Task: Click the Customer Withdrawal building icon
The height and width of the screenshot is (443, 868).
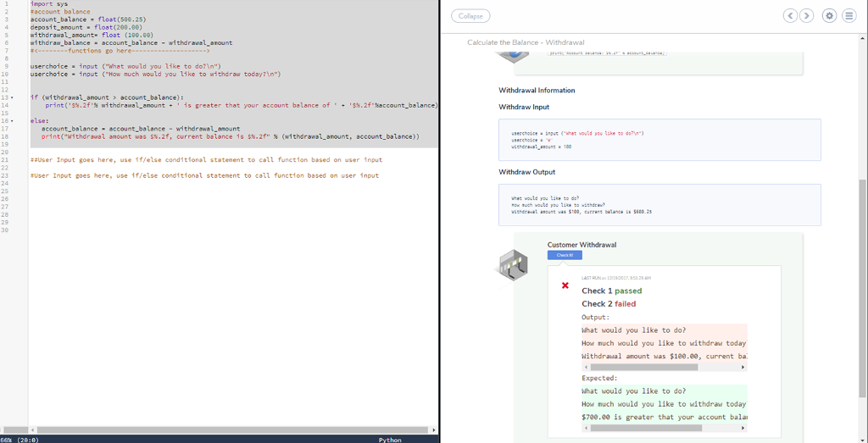Action: [x=515, y=264]
